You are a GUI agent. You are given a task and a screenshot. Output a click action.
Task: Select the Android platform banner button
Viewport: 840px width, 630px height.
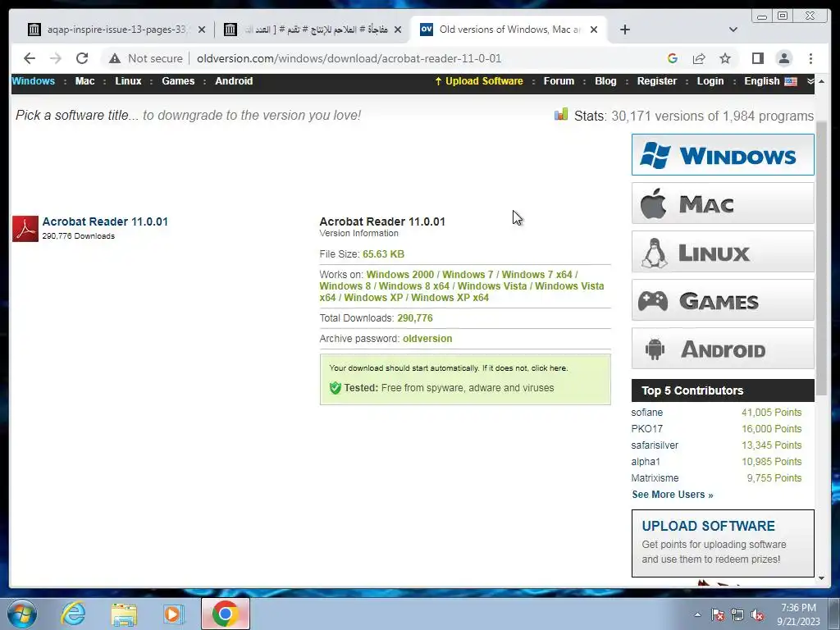pos(723,348)
